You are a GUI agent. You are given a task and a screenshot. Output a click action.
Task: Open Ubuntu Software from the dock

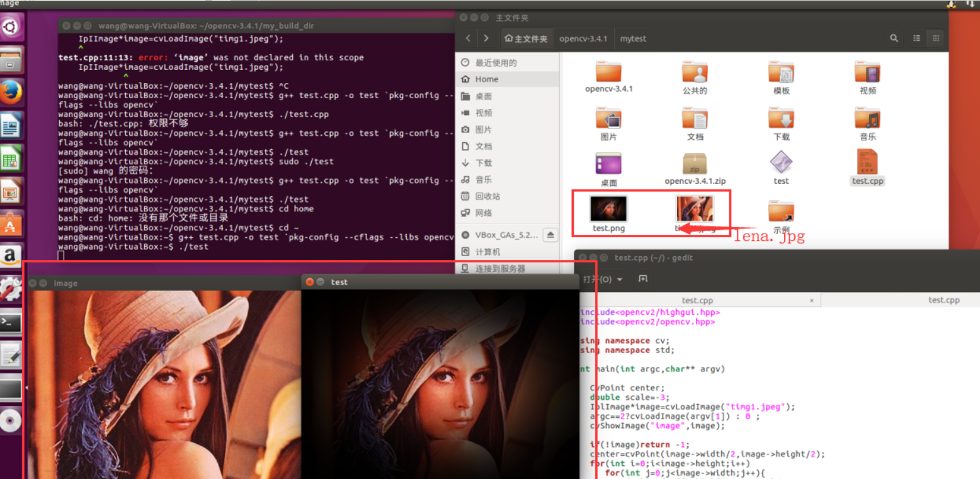click(x=11, y=224)
